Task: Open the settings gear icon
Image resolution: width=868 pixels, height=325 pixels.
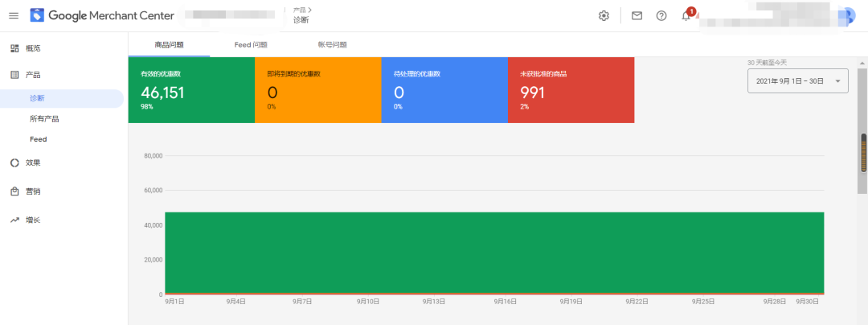Action: (x=604, y=16)
